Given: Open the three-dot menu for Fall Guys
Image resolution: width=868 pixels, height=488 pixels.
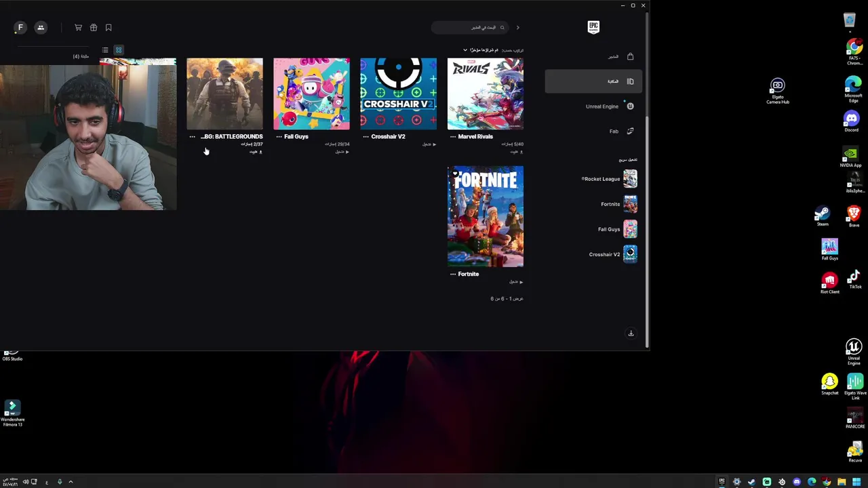Looking at the screenshot, I should click(x=279, y=137).
